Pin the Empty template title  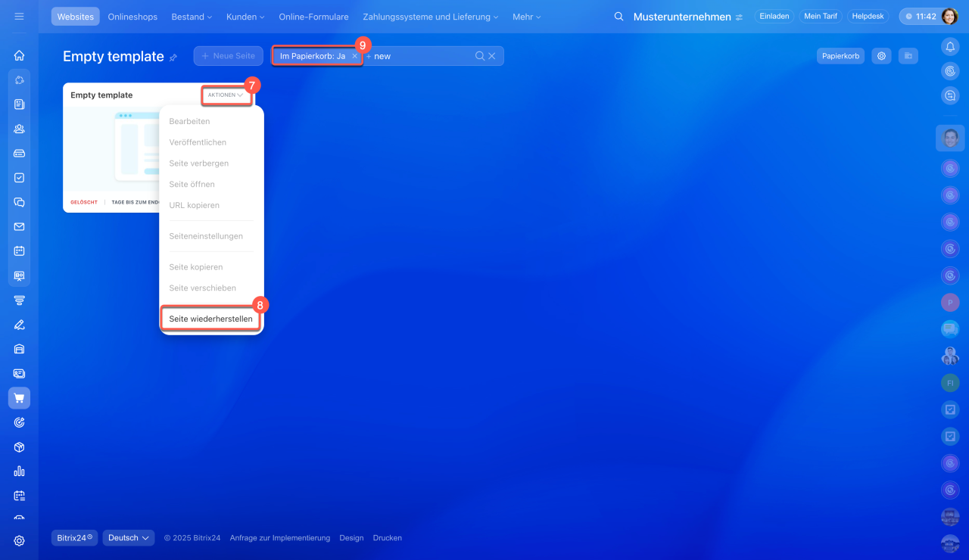click(173, 57)
